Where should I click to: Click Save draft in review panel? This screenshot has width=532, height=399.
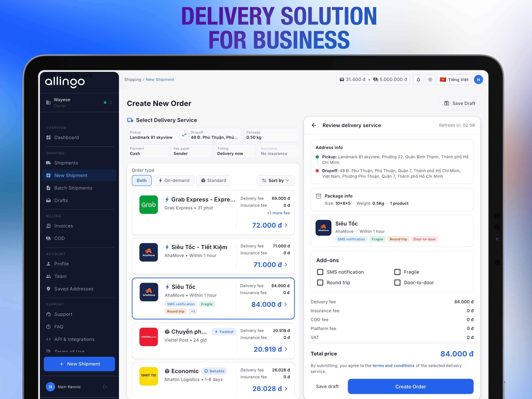[x=327, y=387]
